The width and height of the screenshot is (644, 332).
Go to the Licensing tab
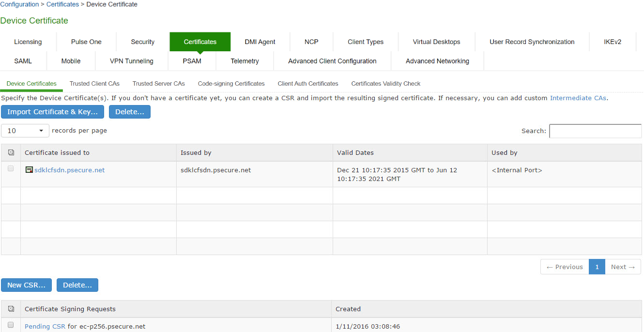(28, 42)
